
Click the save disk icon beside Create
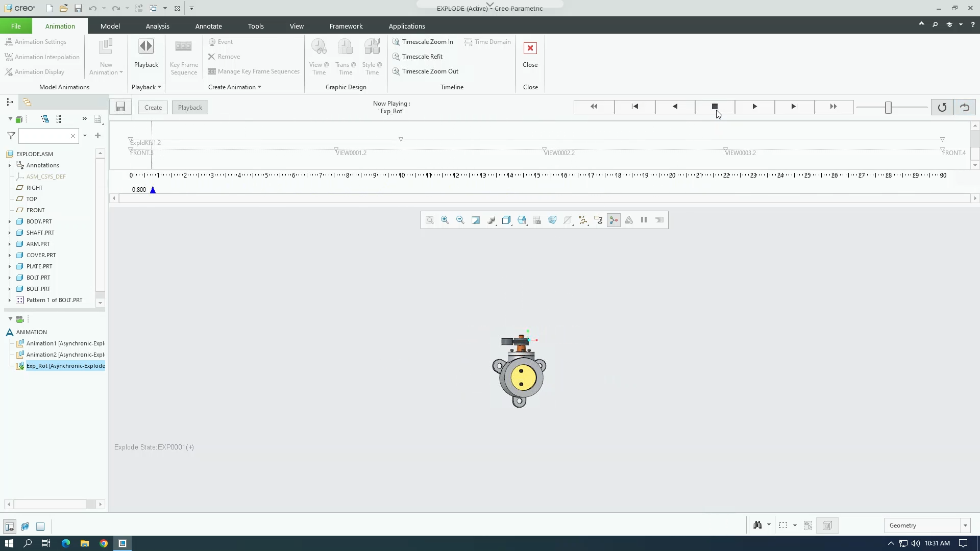[120, 107]
